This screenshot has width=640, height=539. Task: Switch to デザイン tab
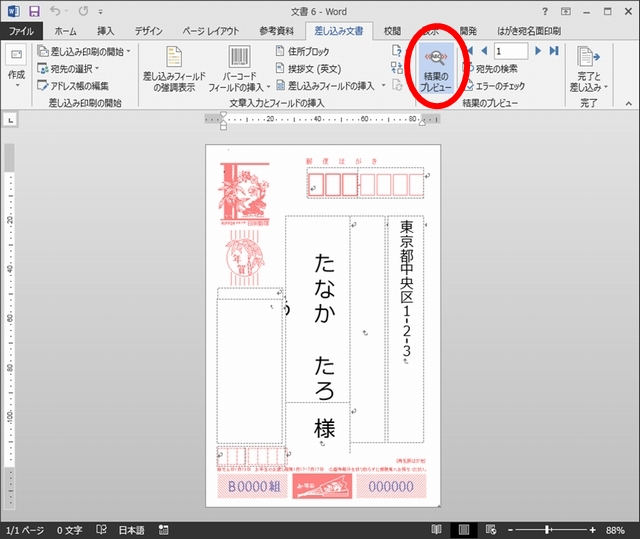(x=149, y=31)
